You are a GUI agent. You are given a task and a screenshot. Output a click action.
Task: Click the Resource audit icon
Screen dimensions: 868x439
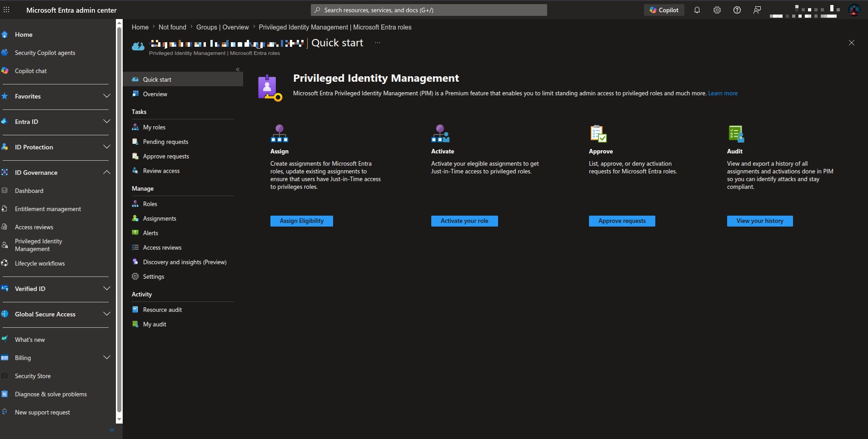click(135, 310)
